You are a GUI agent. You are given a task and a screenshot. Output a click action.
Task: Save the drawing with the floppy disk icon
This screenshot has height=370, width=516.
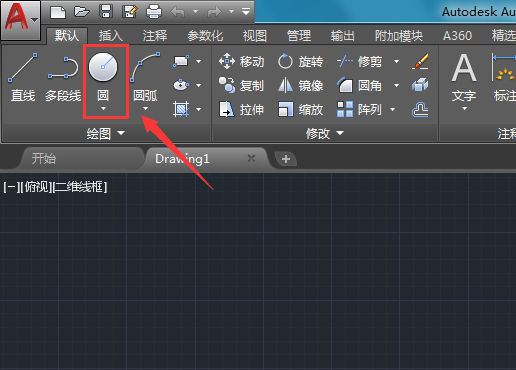click(106, 12)
